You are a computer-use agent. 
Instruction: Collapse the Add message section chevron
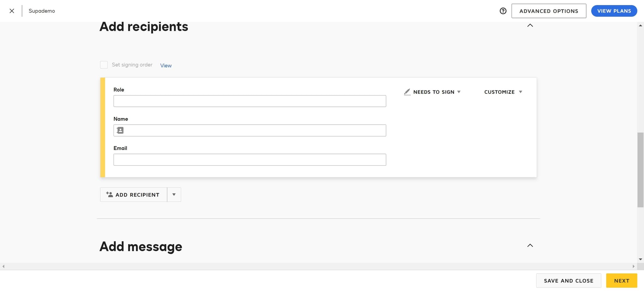(530, 245)
